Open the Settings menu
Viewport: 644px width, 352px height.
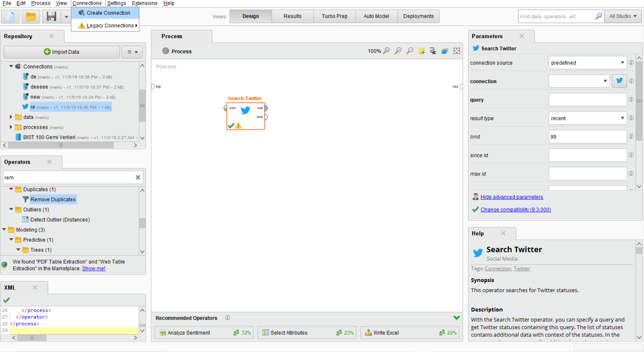coord(117,3)
